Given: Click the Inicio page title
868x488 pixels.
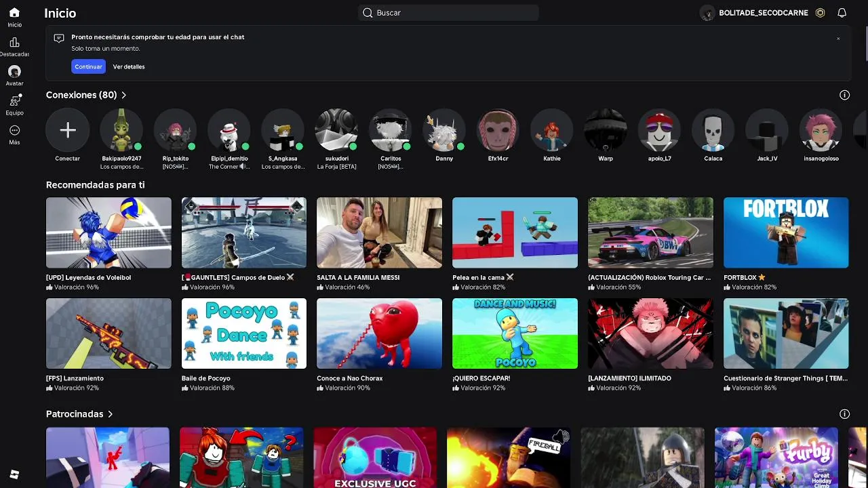Looking at the screenshot, I should point(60,13).
